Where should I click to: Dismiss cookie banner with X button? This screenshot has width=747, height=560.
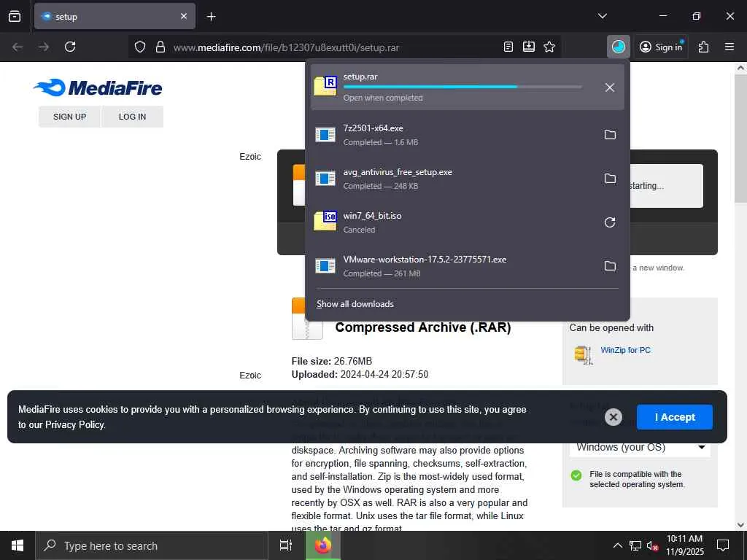click(x=613, y=417)
